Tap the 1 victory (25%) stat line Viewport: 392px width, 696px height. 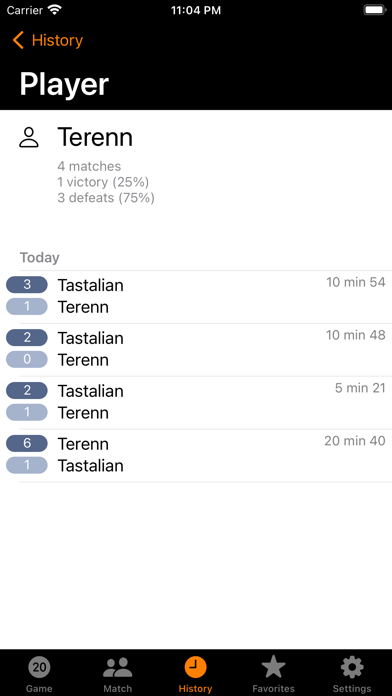pos(103,182)
